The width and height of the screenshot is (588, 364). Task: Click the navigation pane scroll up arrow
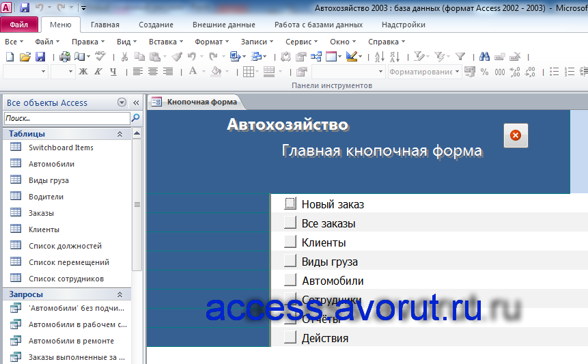(x=137, y=133)
